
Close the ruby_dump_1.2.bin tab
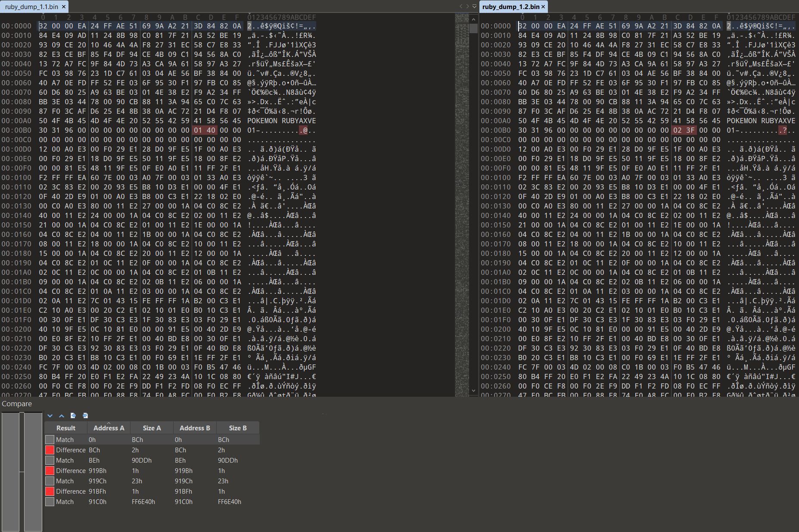[x=543, y=7]
